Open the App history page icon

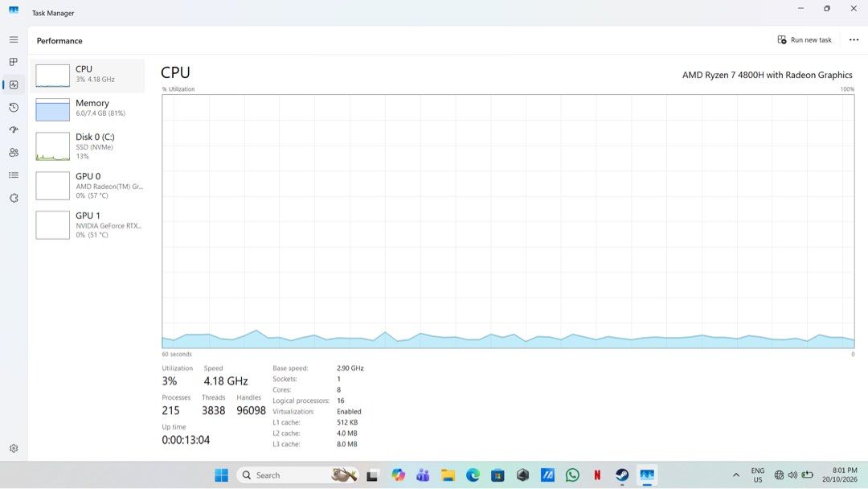coord(14,108)
